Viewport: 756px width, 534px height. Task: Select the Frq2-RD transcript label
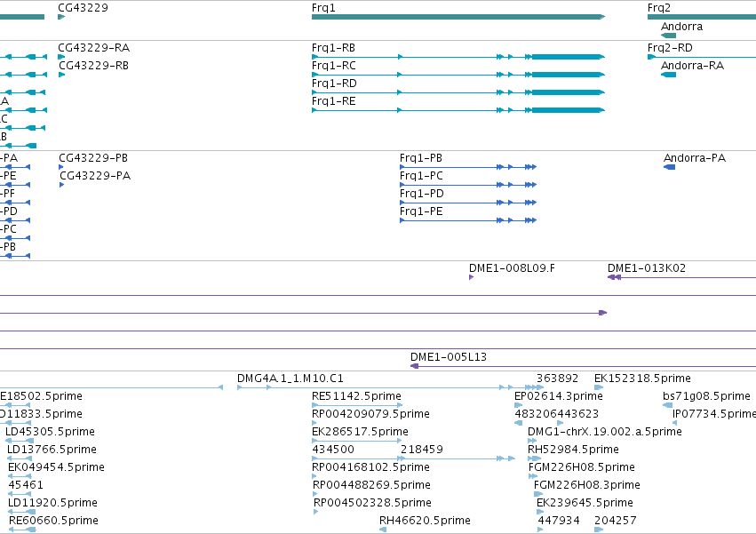coord(670,48)
